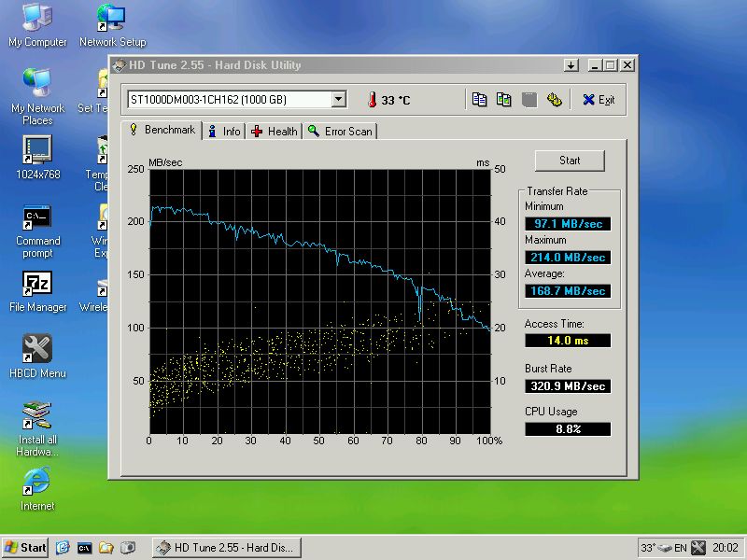Open My Computer desktop icon

(37, 26)
